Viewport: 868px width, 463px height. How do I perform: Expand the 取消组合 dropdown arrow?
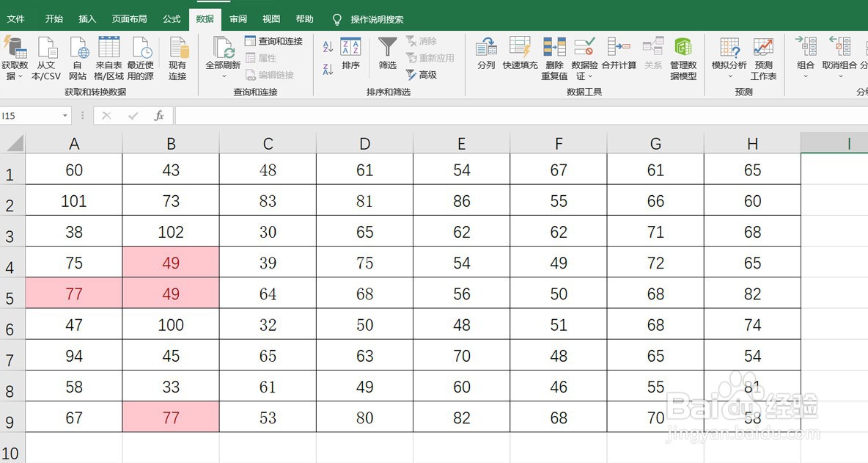[x=839, y=76]
